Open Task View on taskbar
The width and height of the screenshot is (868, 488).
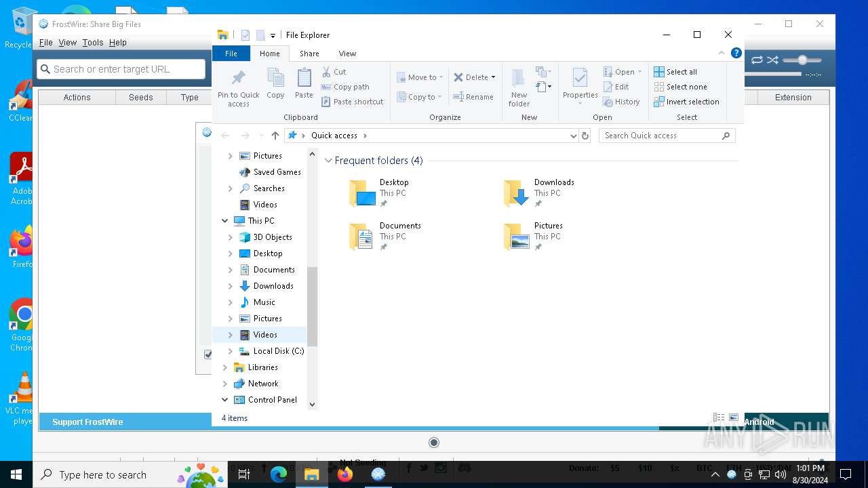click(x=245, y=474)
